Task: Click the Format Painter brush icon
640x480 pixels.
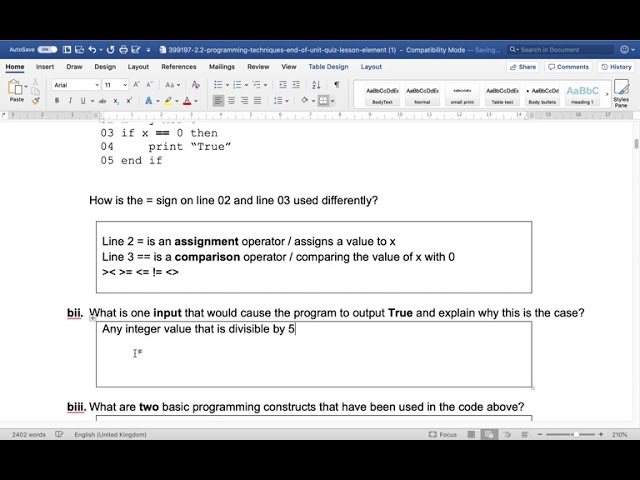Action: (36, 101)
